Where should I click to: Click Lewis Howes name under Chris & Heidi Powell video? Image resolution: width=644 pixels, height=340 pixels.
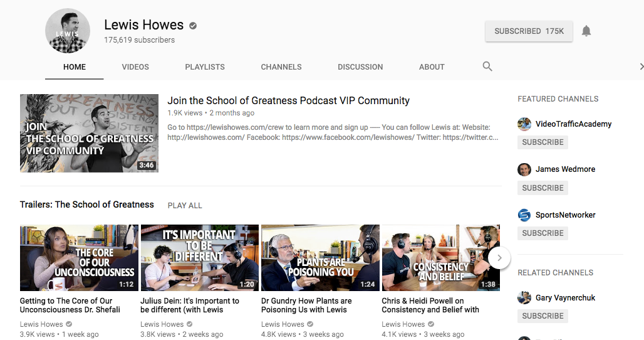click(x=403, y=324)
